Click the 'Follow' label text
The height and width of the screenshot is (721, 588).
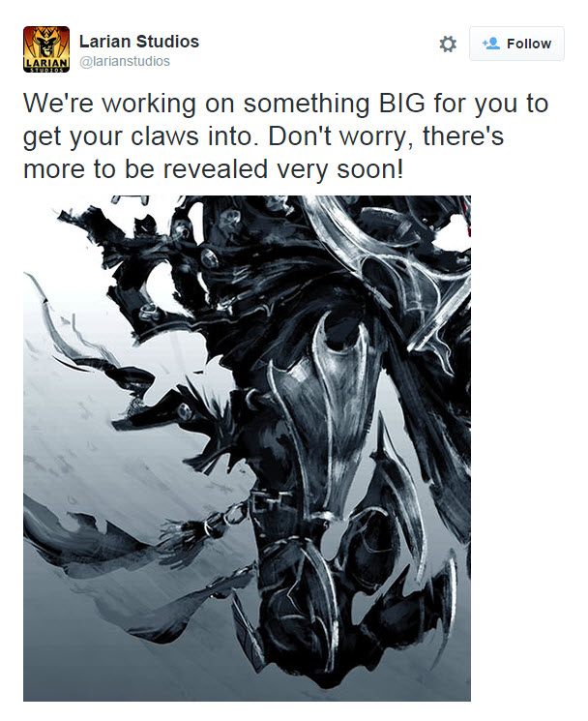pyautogui.click(x=529, y=44)
